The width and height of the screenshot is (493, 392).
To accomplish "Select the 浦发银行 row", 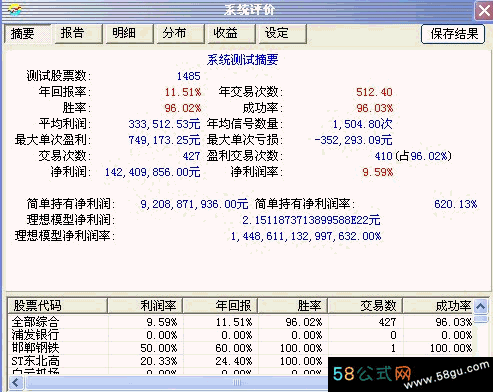I will pyautogui.click(x=240, y=335).
